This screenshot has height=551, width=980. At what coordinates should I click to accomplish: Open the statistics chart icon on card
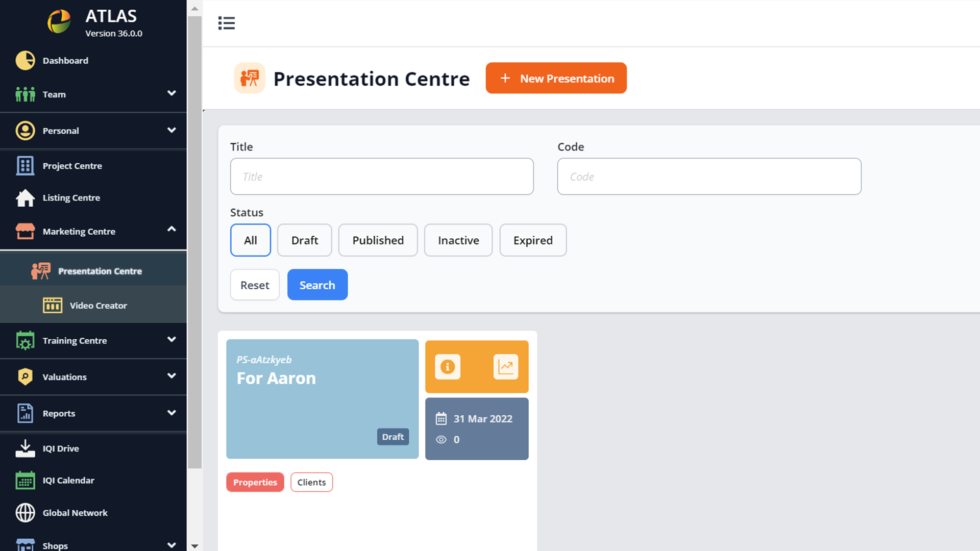coord(505,367)
